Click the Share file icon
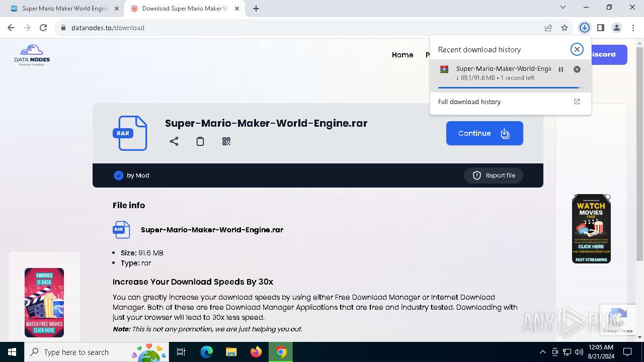The height and width of the screenshot is (362, 644). [174, 141]
